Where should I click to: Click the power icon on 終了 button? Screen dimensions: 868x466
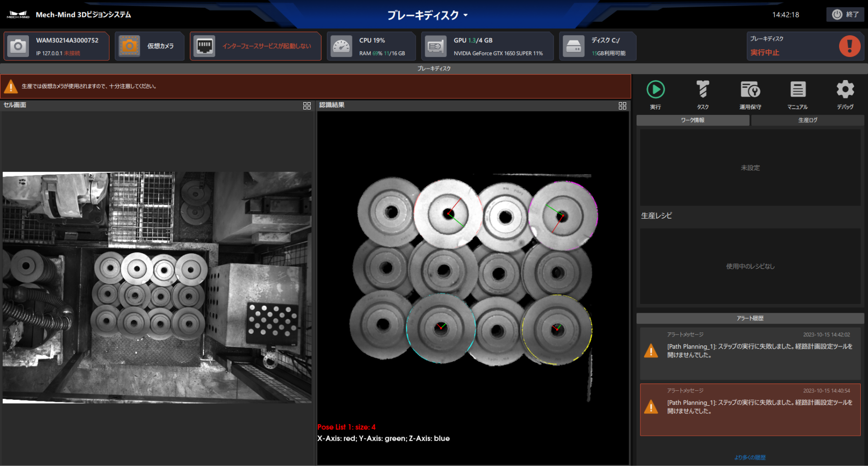pos(837,14)
